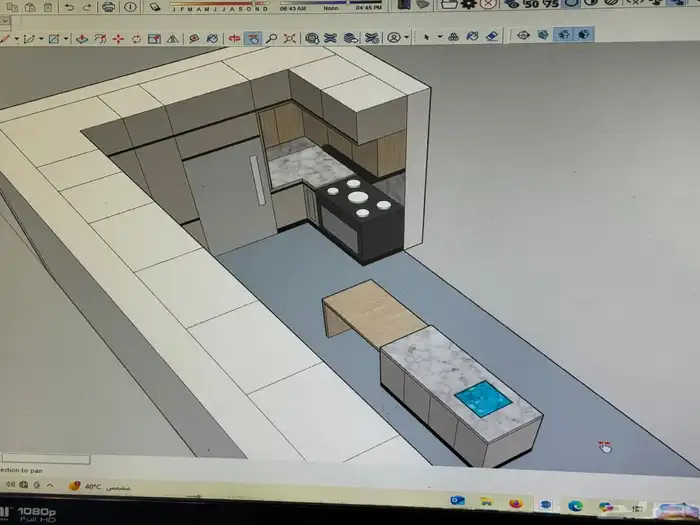Select the Move tool
Image resolution: width=700 pixels, height=525 pixels.
click(118, 39)
